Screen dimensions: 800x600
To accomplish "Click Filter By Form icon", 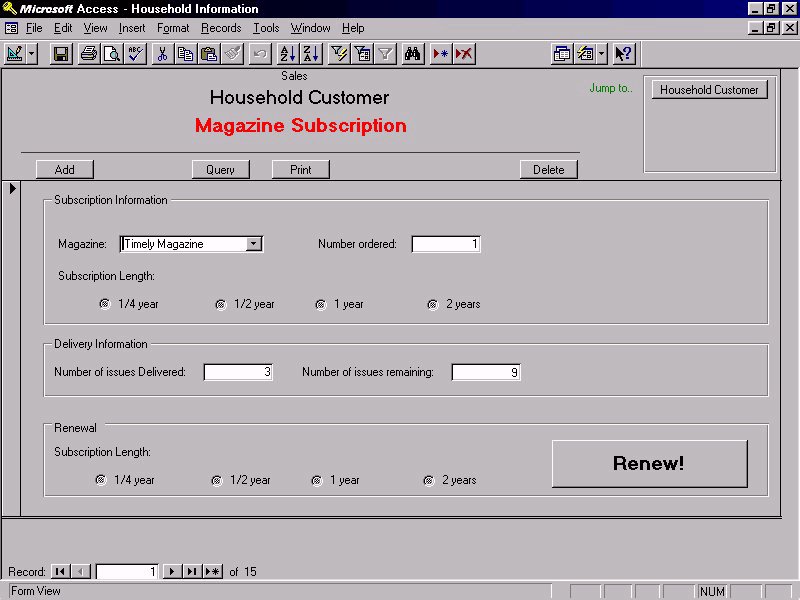I will (362, 54).
